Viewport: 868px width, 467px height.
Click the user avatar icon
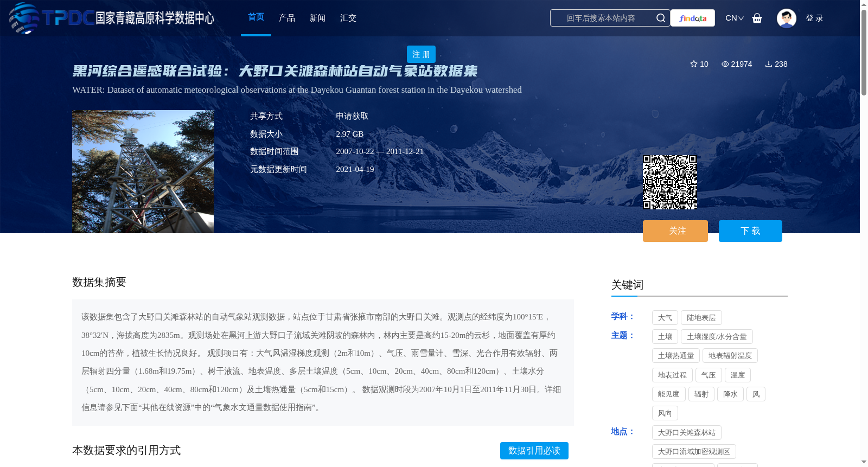tap(787, 18)
